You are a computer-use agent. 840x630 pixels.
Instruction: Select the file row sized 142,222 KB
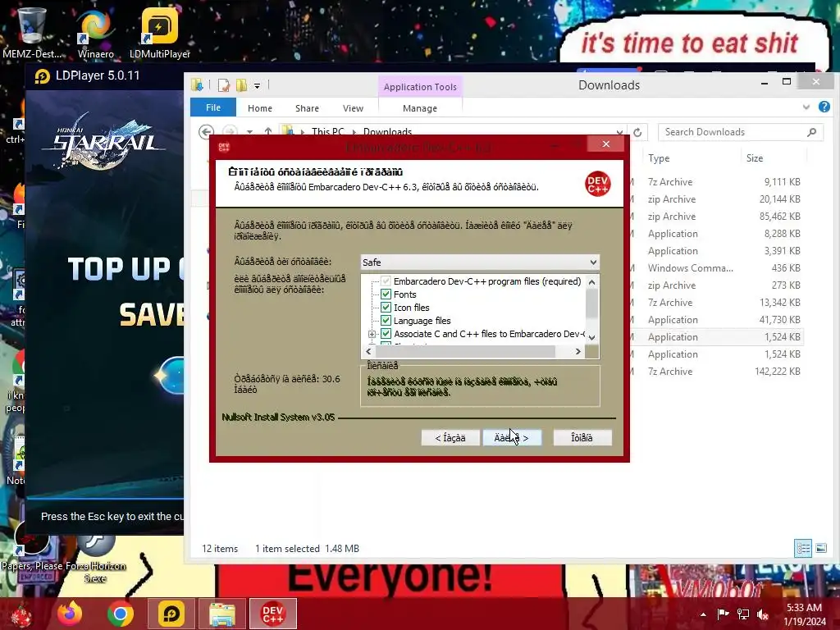[x=718, y=372]
